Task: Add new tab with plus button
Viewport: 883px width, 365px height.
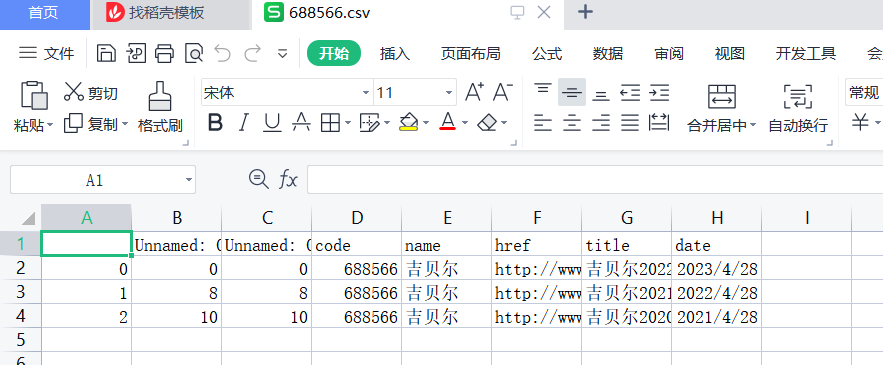Action: tap(586, 12)
